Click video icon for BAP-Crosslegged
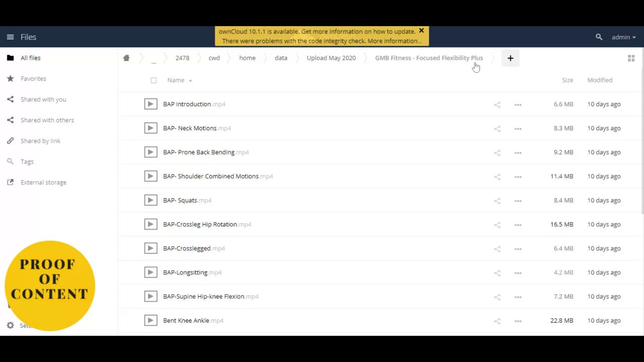The image size is (644, 362). tap(150, 248)
